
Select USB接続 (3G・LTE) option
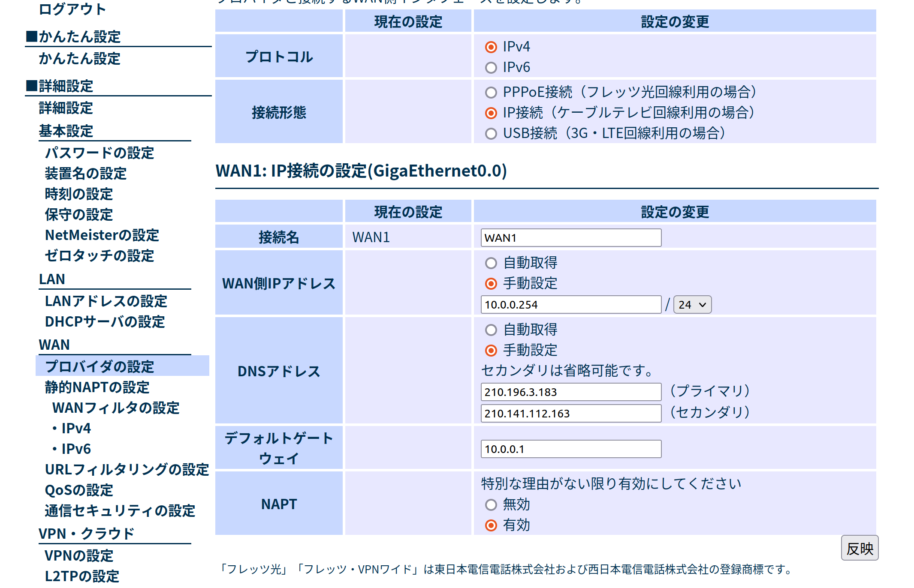point(491,133)
